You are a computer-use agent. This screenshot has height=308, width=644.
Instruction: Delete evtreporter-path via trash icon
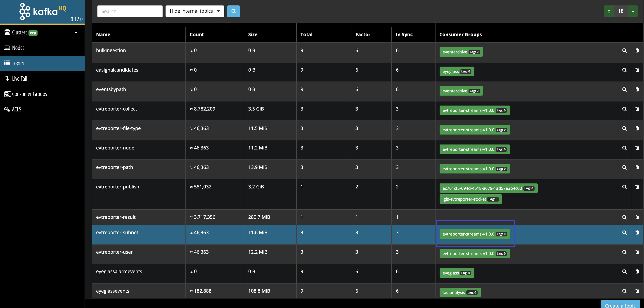(637, 168)
